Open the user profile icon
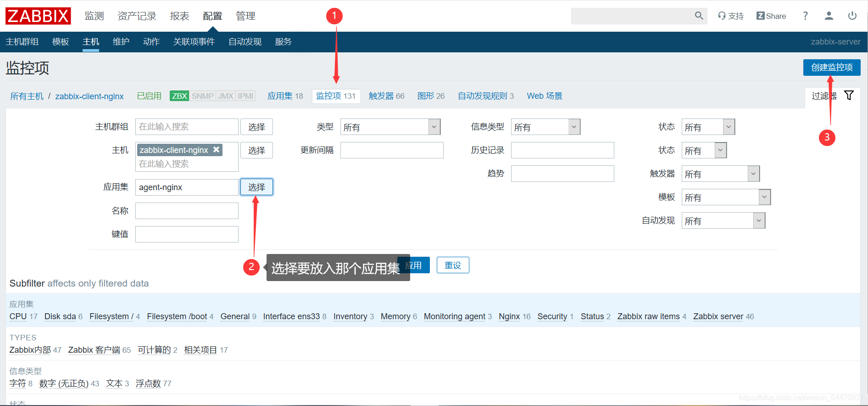This screenshot has width=868, height=406. click(829, 16)
